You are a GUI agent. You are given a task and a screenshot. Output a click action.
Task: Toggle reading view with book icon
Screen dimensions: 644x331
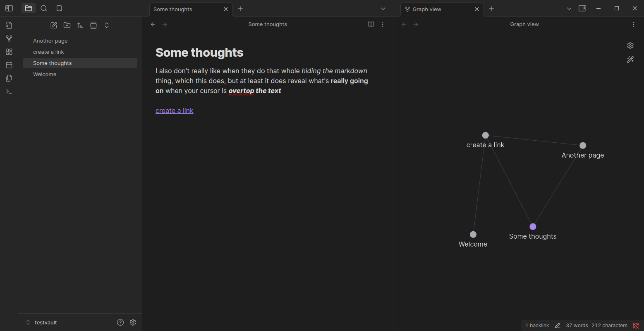pos(371,24)
